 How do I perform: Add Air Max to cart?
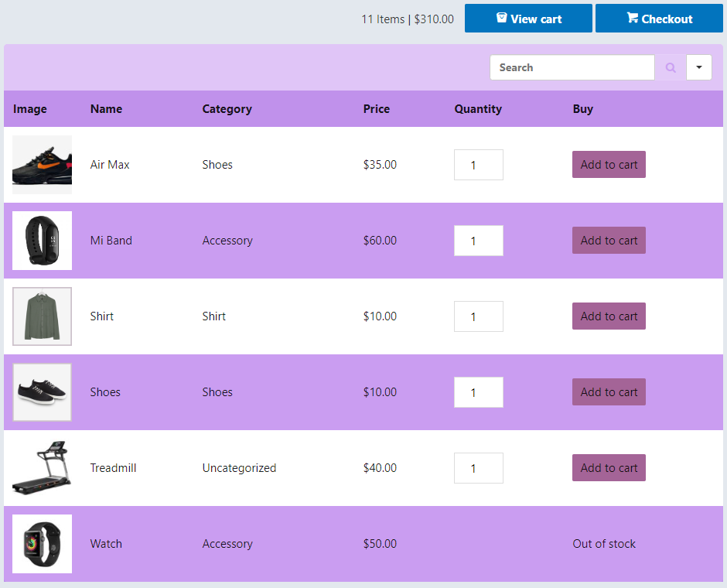(x=609, y=164)
